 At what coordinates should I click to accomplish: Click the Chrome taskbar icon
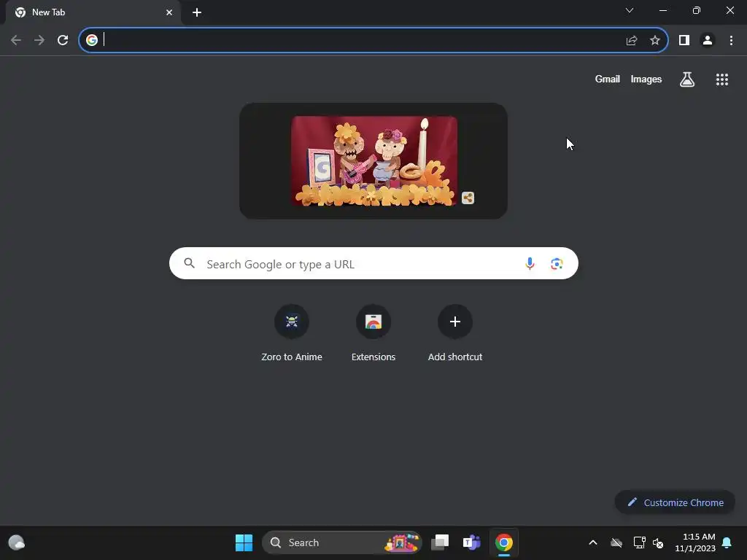coord(503,542)
